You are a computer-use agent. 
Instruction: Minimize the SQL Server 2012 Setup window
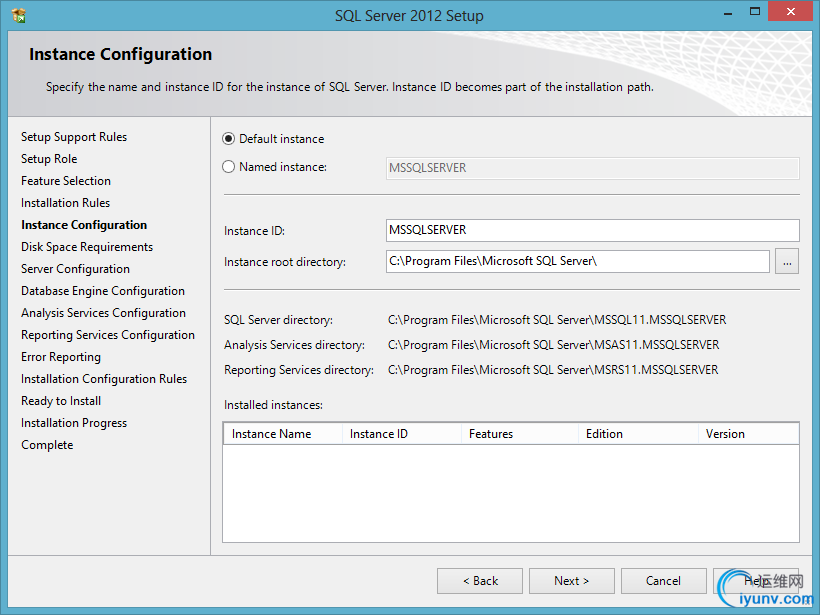pos(727,12)
